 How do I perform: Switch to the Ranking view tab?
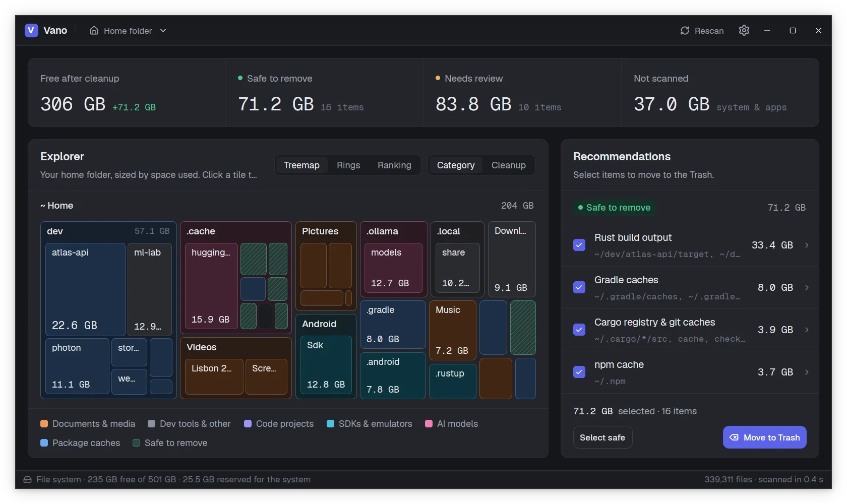[x=394, y=165]
